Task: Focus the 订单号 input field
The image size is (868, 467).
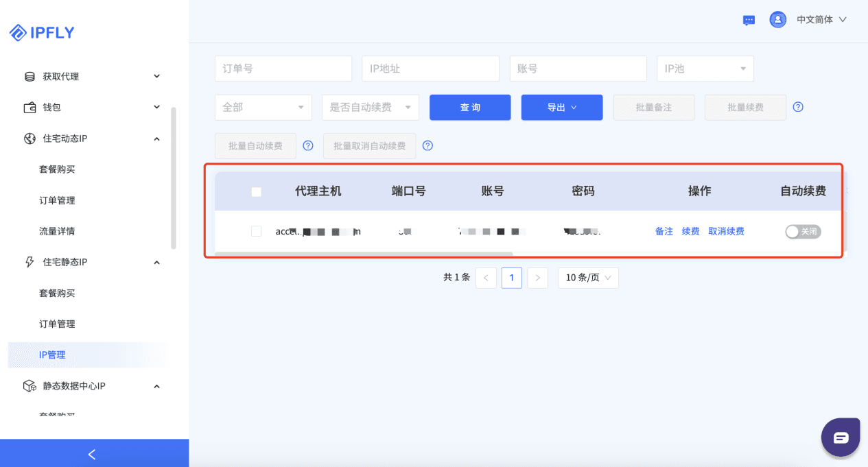Action: click(x=283, y=69)
